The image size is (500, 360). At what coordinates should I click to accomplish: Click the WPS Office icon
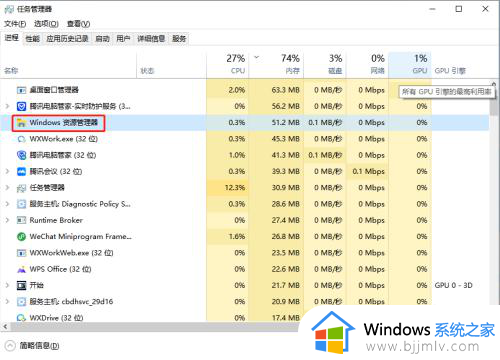point(21,269)
